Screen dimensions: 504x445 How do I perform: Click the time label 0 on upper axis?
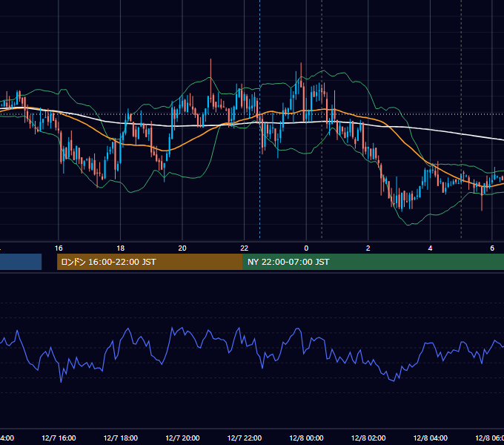point(306,248)
